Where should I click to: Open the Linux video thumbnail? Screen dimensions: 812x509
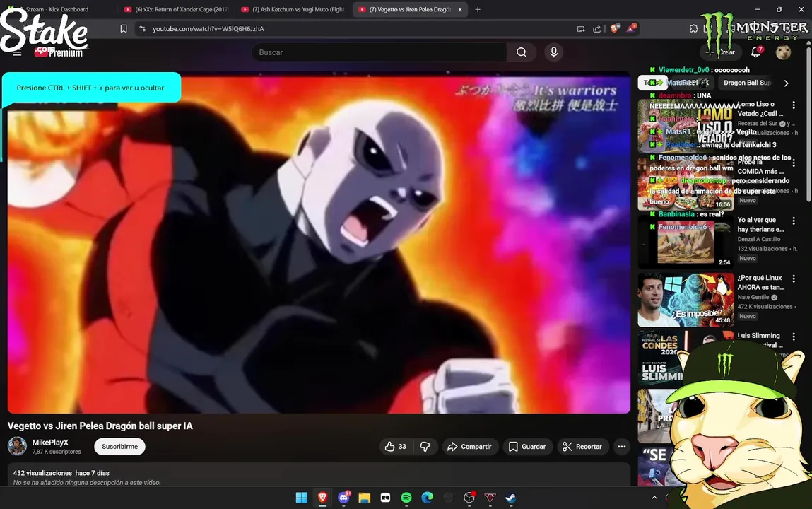pyautogui.click(x=686, y=300)
